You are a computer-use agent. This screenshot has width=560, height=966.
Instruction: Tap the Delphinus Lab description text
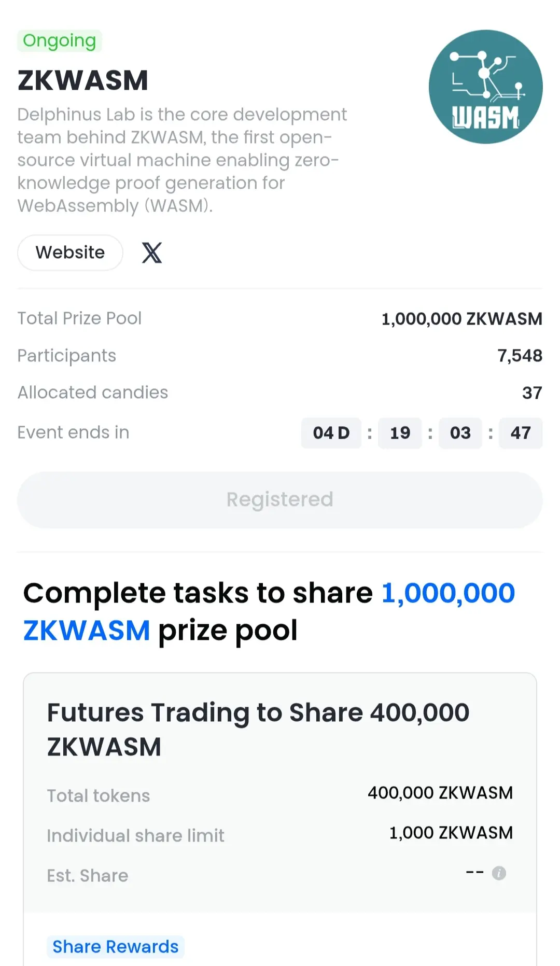tap(182, 160)
